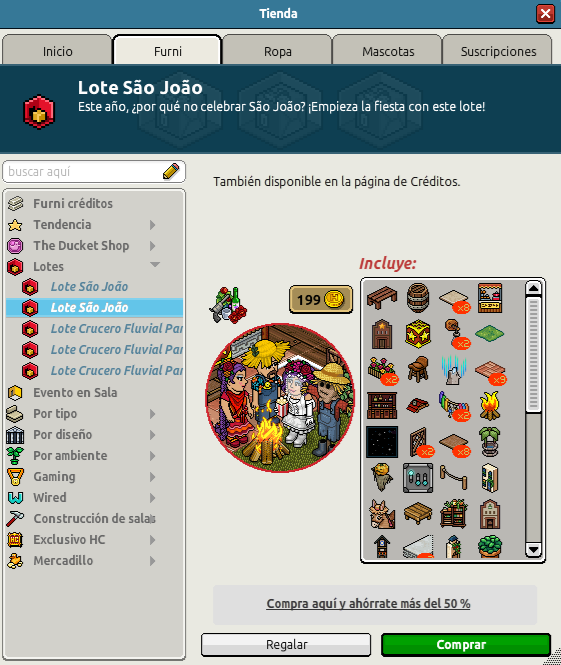Expand the Tendencia category arrow
This screenshot has height=665, width=561.
pos(153,225)
